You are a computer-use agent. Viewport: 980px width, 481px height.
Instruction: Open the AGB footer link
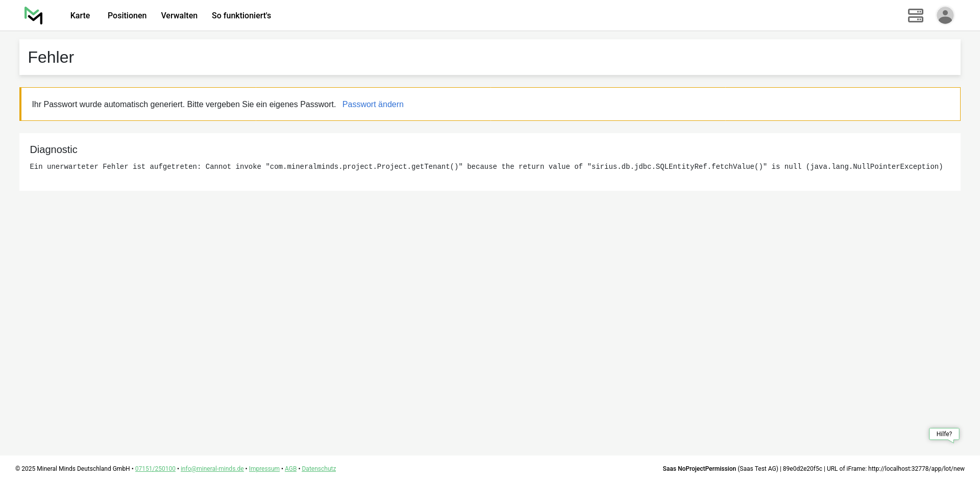pos(290,469)
